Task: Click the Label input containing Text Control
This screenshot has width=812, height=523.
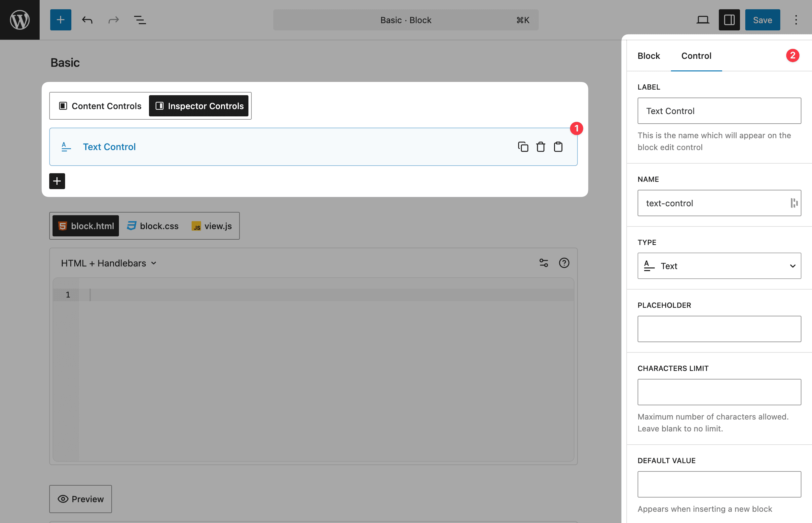Action: click(719, 111)
